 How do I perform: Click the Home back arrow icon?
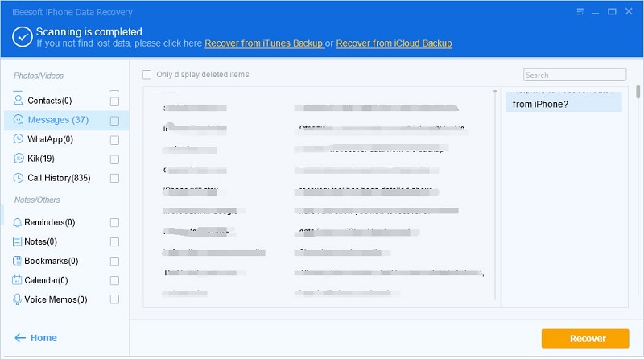(x=20, y=337)
